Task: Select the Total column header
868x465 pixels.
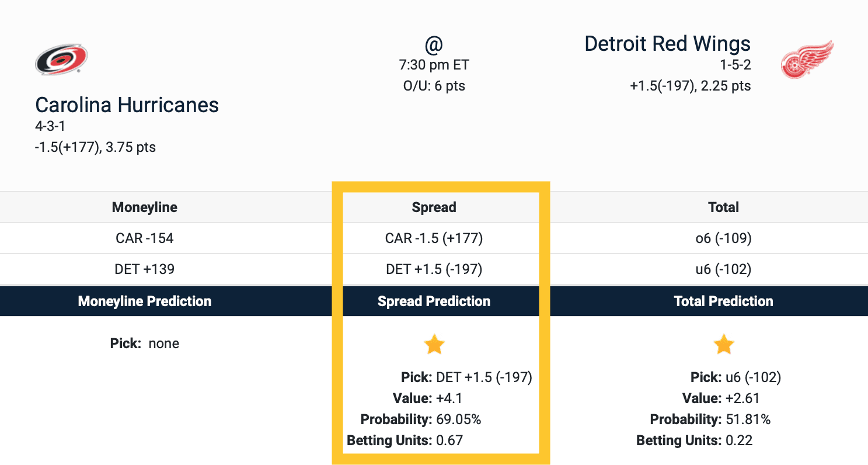Action: 723,207
